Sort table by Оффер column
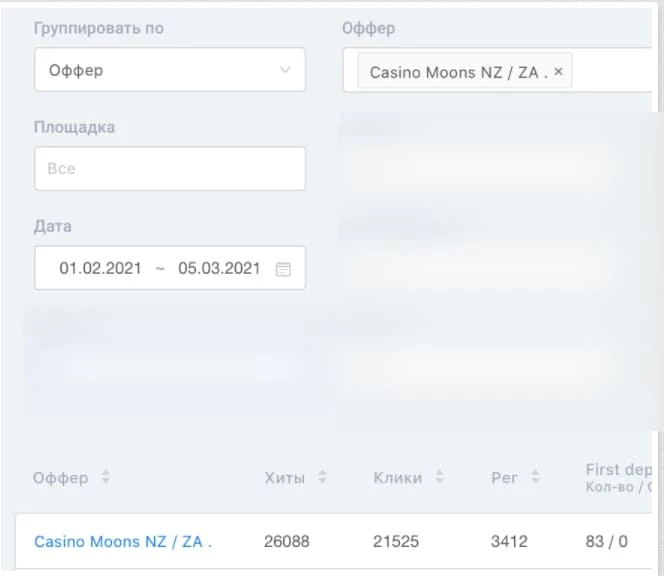 105,477
